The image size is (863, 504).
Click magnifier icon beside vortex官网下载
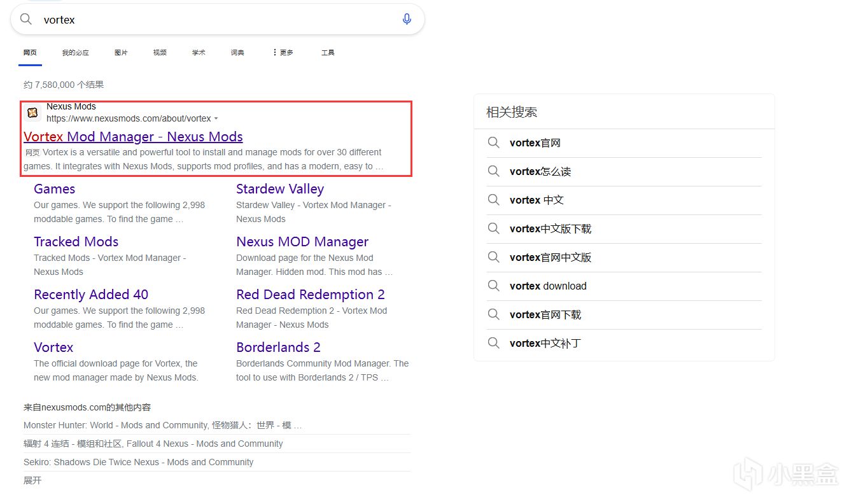pyautogui.click(x=493, y=314)
